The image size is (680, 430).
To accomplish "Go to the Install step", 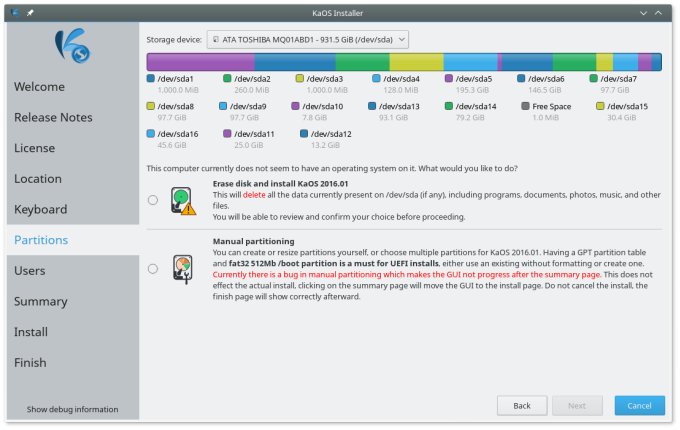I will (x=31, y=332).
